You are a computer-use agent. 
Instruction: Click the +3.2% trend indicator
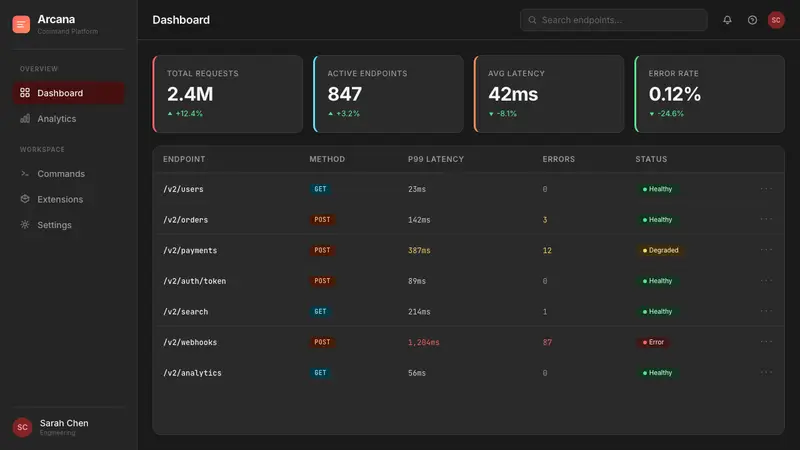coord(343,113)
